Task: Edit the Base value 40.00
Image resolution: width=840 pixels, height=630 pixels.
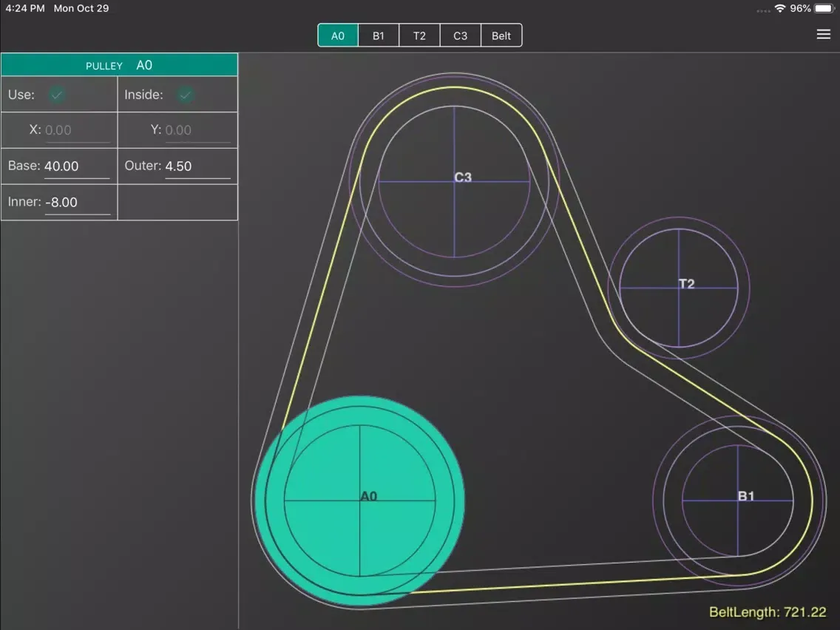Action: pos(77,166)
